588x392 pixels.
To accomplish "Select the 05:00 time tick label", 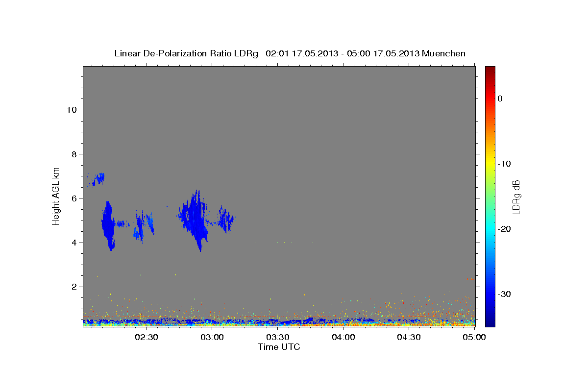I will point(474,338).
